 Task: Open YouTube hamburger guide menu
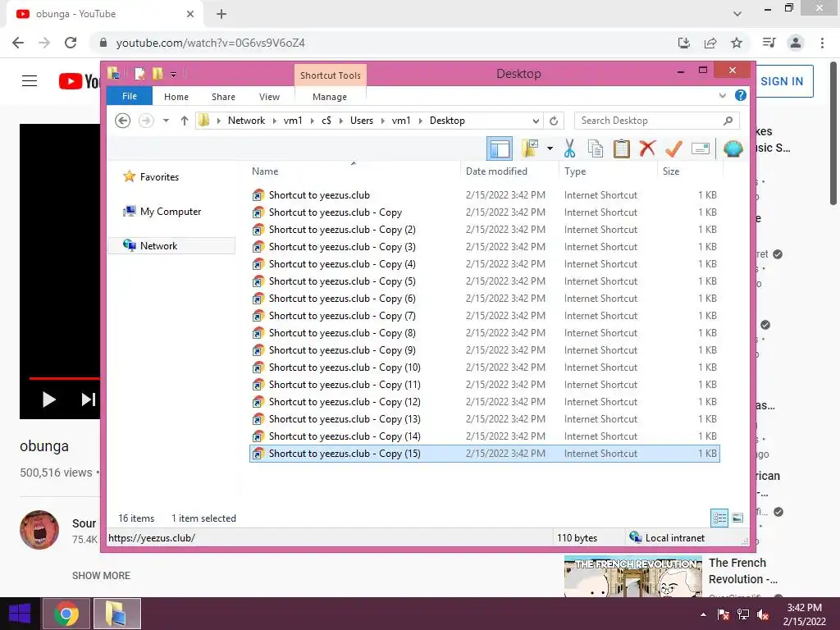coord(30,81)
